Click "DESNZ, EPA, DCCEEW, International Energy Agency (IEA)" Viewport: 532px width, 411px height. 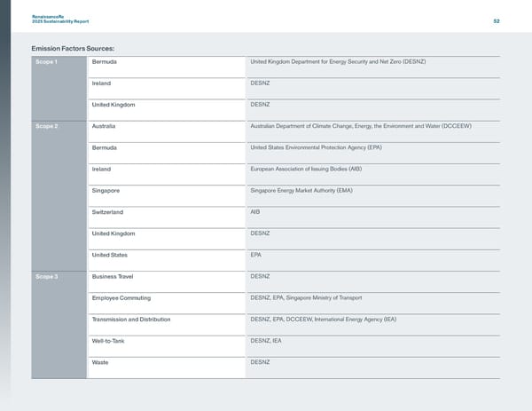(x=324, y=320)
